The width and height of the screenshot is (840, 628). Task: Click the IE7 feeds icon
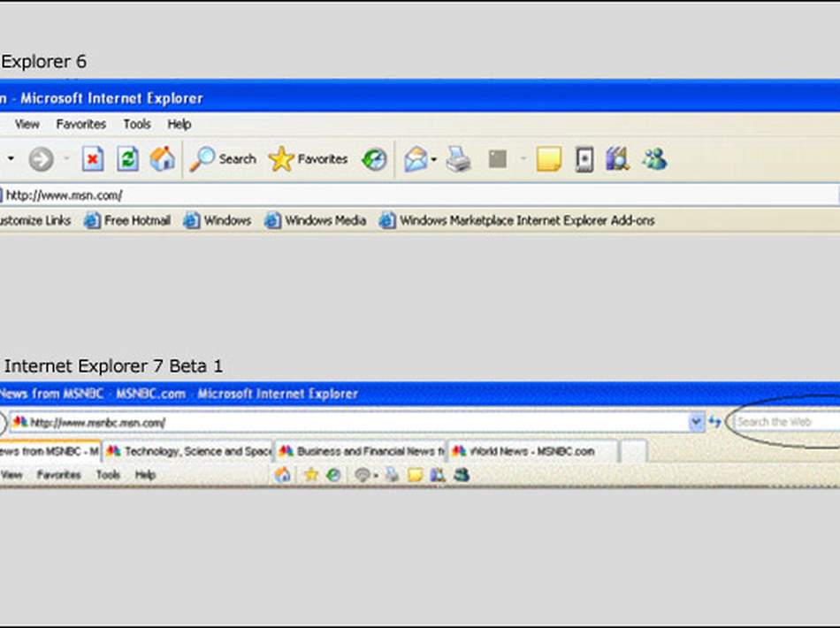point(363,475)
